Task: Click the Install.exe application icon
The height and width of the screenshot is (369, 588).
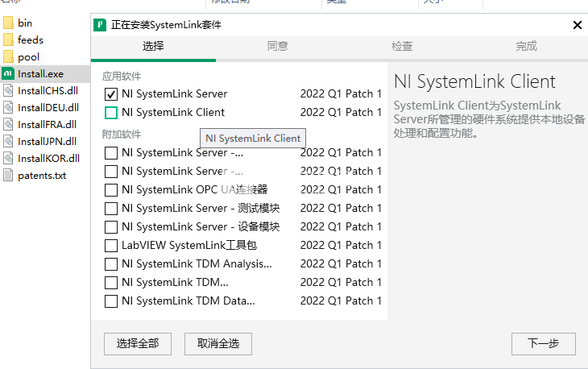Action: 8,74
